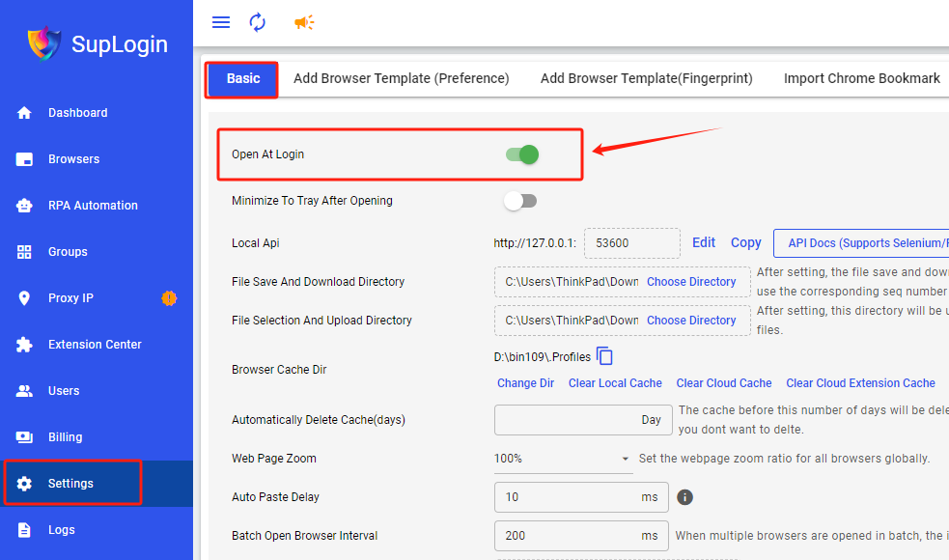Click the hamburger menu icon

[221, 22]
